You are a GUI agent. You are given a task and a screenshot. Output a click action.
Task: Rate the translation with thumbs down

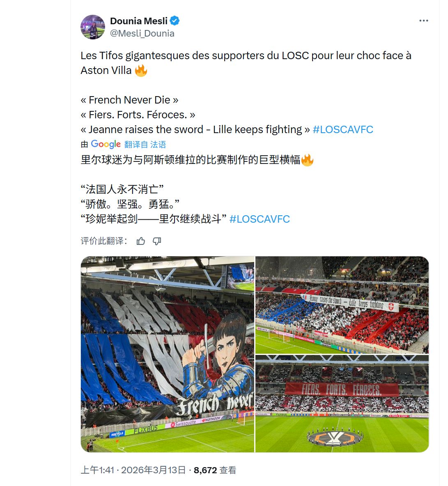click(157, 241)
